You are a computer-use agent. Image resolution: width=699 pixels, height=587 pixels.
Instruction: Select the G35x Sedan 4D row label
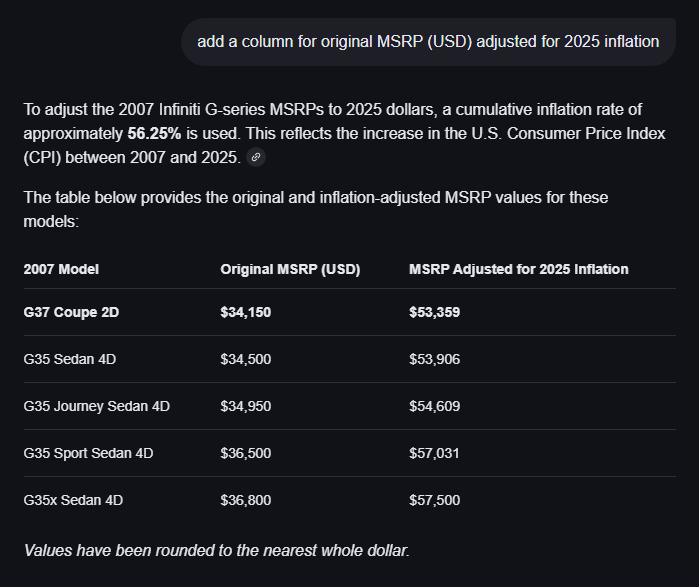click(x=74, y=500)
